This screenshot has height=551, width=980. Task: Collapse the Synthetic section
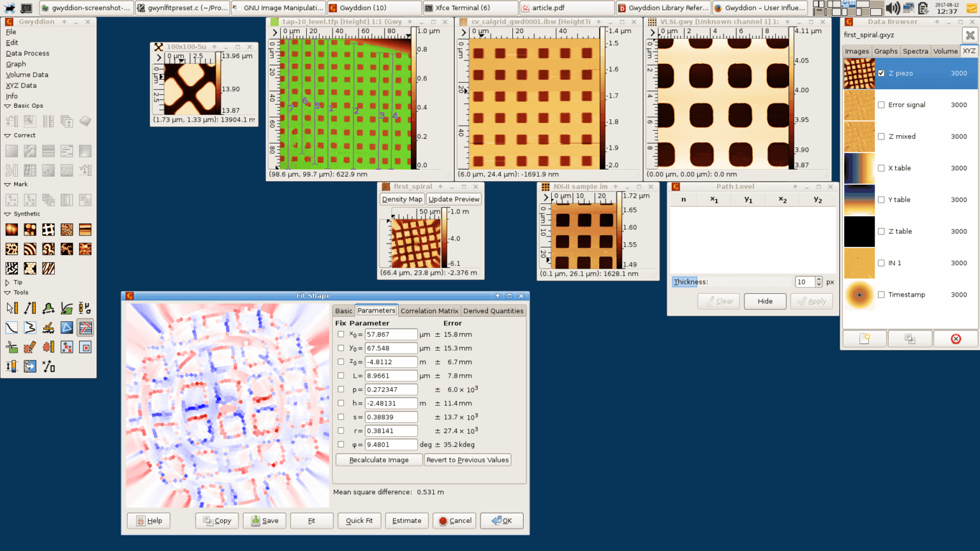coord(8,214)
